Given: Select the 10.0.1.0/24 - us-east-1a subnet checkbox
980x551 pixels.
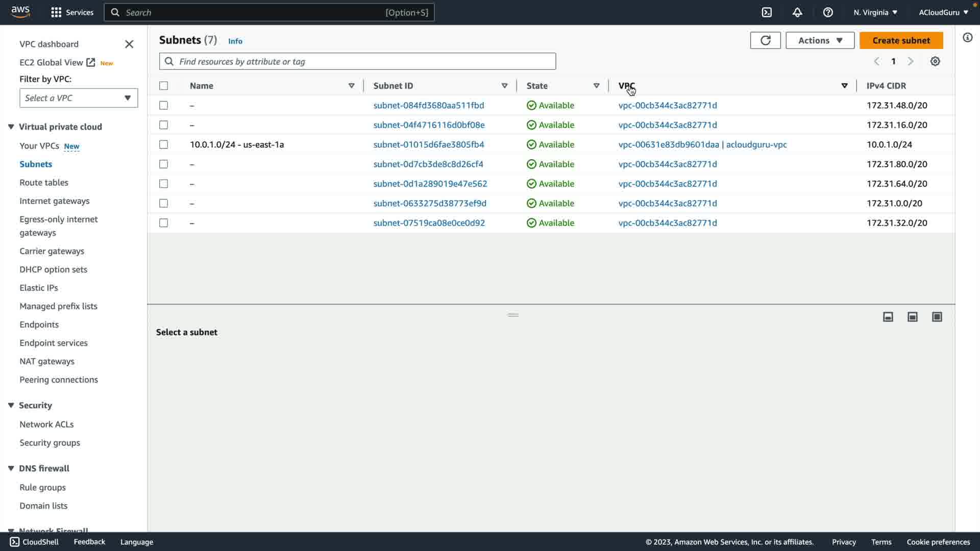Looking at the screenshot, I should (x=163, y=144).
